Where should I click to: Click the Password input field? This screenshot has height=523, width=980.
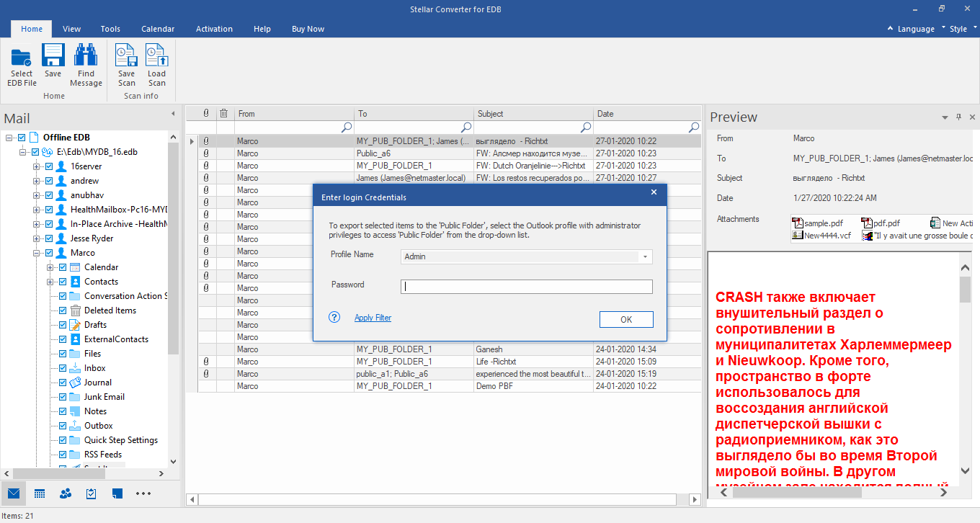[526, 287]
